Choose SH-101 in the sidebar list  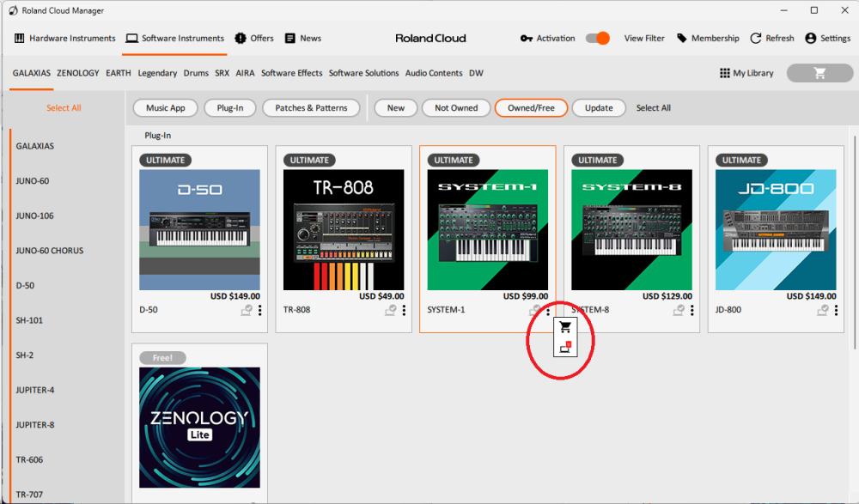(x=29, y=320)
